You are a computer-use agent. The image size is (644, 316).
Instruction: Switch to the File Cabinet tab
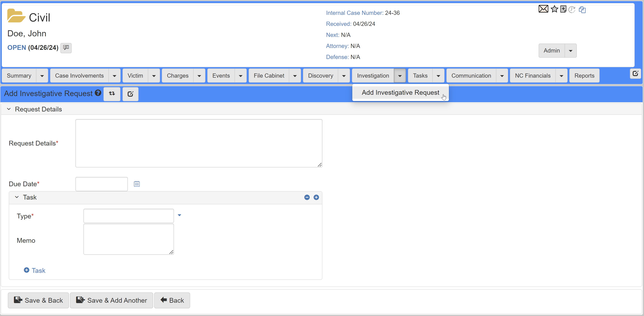[269, 76]
